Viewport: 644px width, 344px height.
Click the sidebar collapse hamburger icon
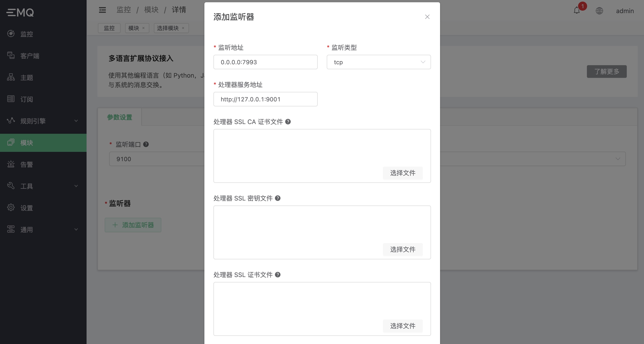(102, 10)
